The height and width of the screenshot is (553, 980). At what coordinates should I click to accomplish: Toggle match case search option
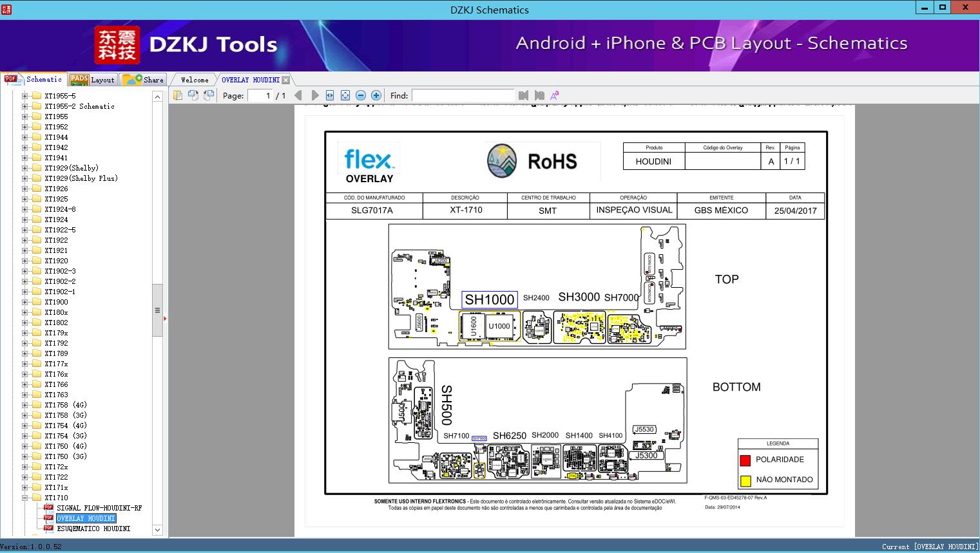point(554,95)
